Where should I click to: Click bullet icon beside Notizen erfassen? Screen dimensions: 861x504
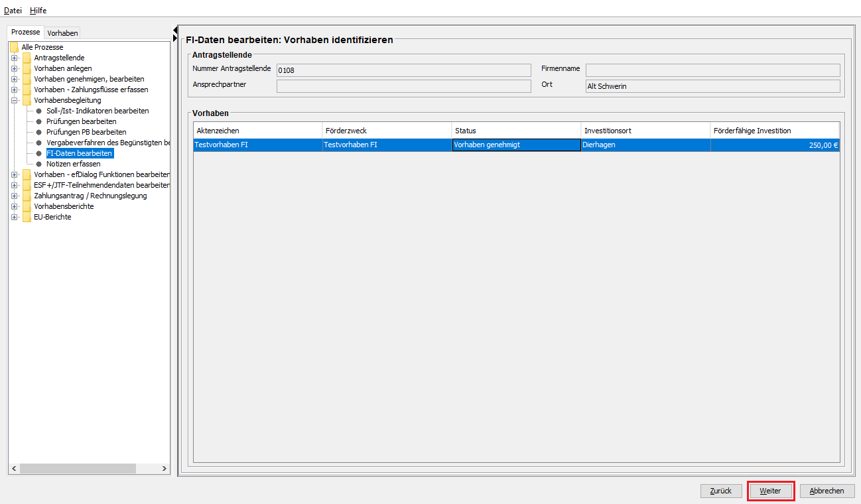click(x=39, y=164)
